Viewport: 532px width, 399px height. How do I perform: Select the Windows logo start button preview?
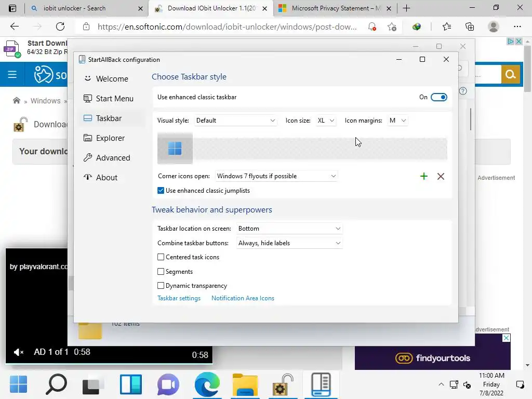tap(175, 149)
